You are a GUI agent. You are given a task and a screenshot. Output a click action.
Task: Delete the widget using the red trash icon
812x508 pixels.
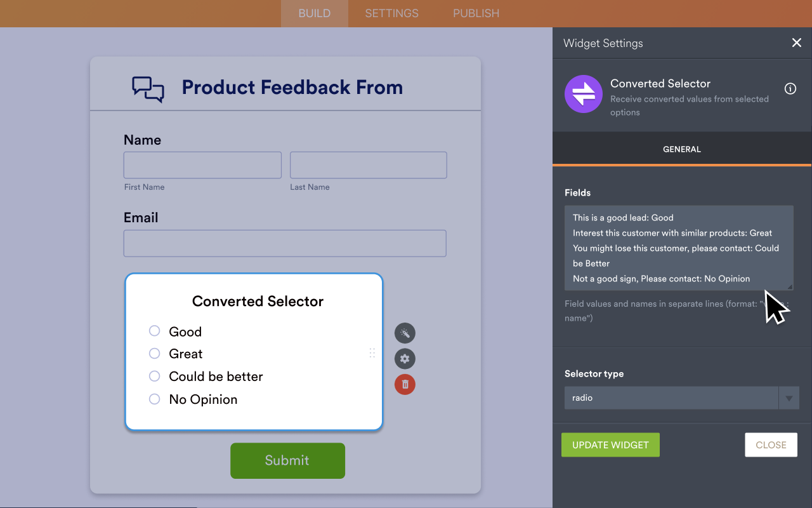coord(405,384)
